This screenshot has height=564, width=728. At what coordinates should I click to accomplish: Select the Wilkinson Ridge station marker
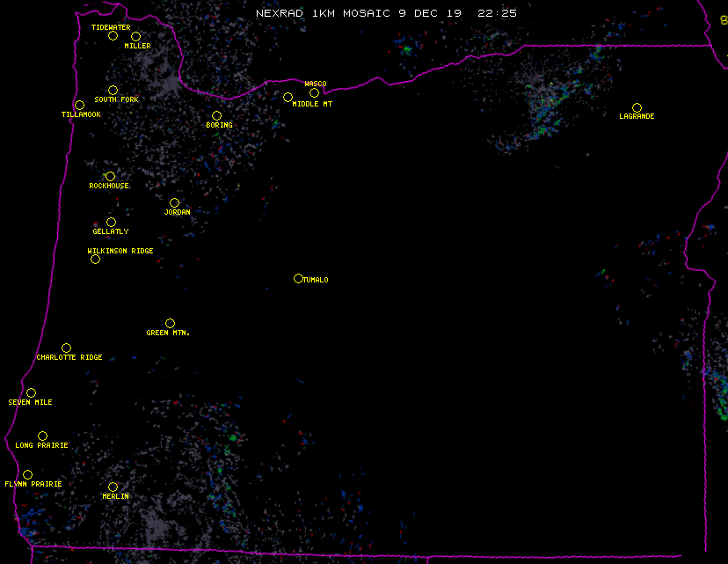(x=95, y=259)
